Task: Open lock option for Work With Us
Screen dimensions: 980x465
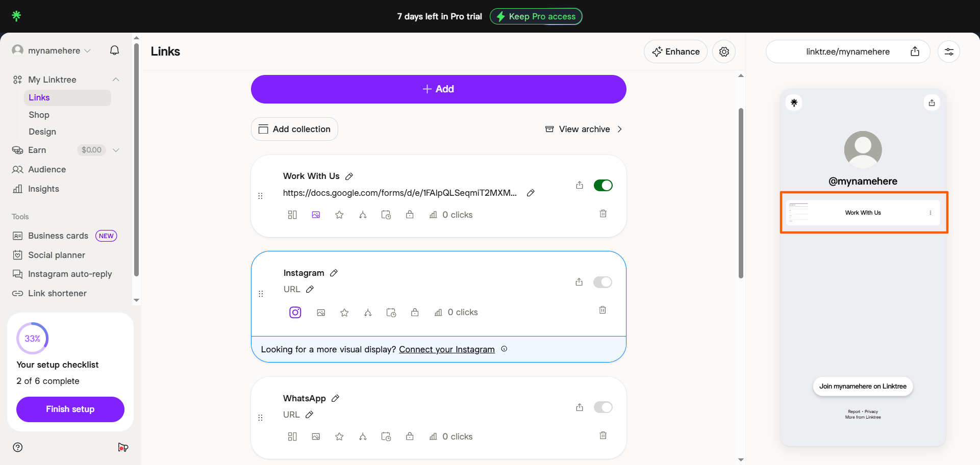Action: point(410,215)
